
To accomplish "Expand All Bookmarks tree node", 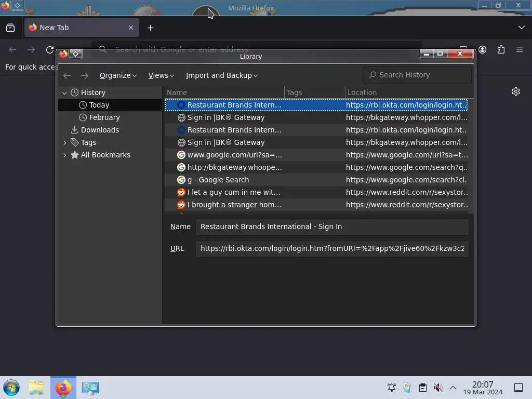I will 64,155.
